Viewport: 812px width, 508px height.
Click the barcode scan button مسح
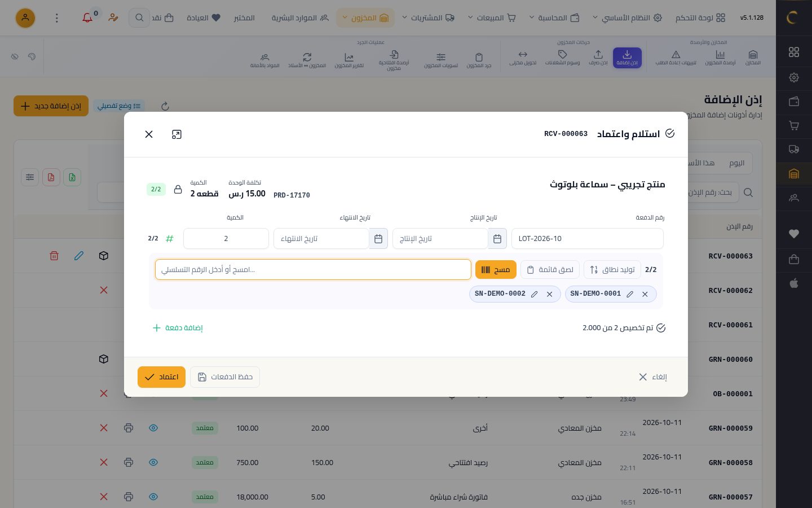[x=496, y=270]
